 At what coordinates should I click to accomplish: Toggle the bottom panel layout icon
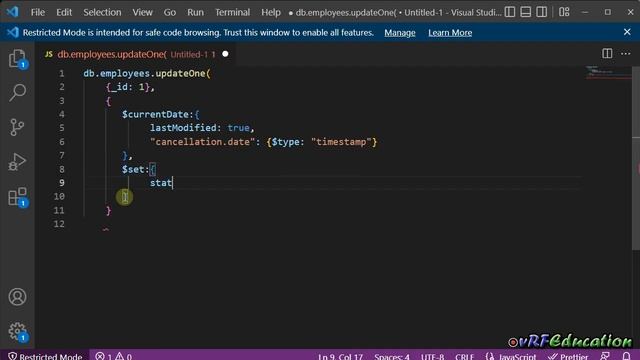(x=526, y=12)
